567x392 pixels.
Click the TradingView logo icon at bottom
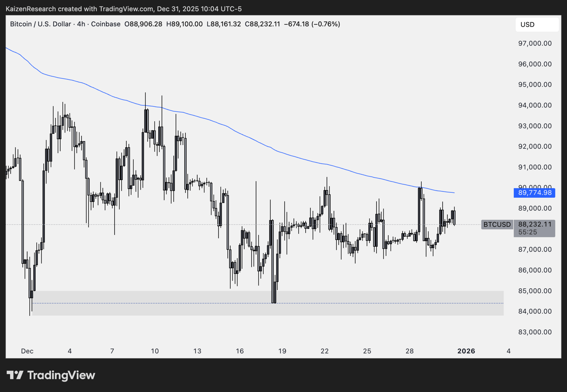tap(15, 375)
